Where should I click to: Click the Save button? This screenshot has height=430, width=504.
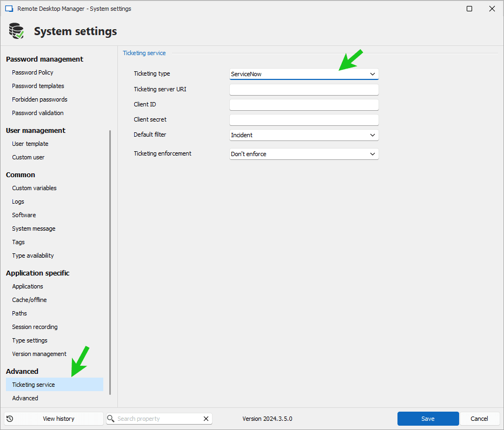[x=428, y=419]
